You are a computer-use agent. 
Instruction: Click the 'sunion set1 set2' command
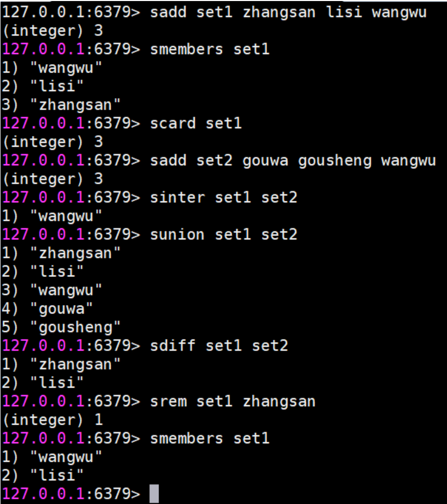point(223,235)
